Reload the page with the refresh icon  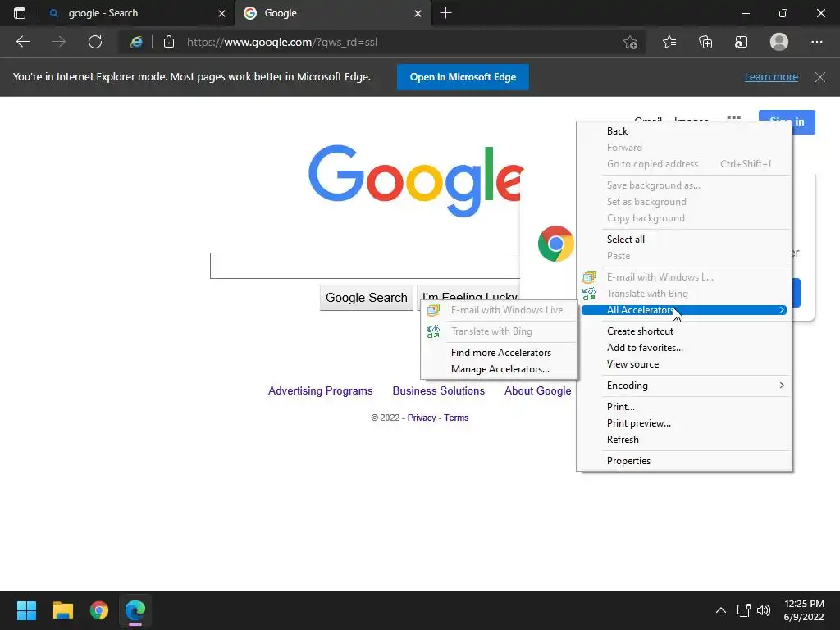(95, 42)
